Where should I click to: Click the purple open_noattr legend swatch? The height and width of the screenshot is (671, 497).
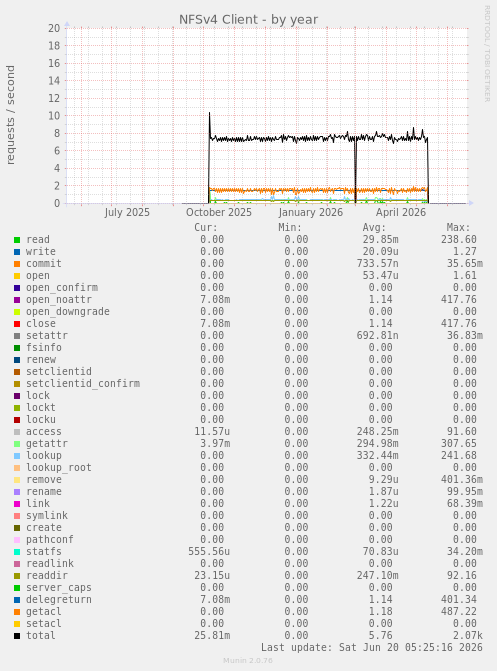17,300
